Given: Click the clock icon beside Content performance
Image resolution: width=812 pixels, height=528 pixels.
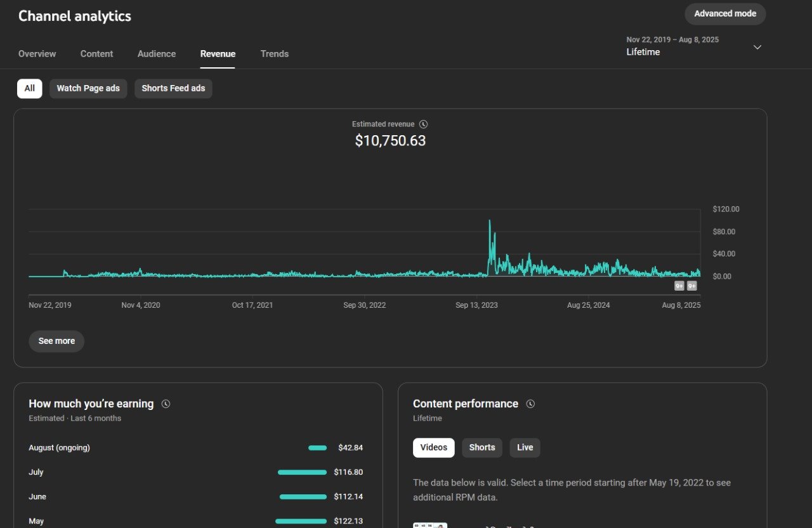Looking at the screenshot, I should pyautogui.click(x=530, y=404).
